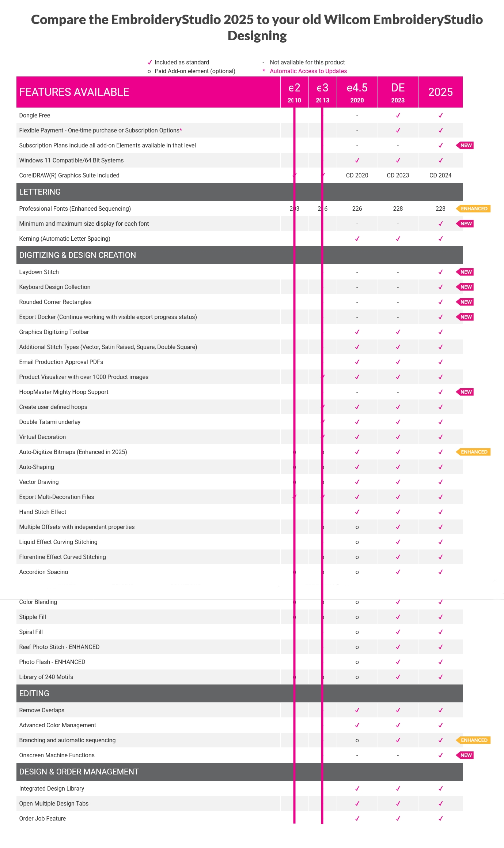Screen dimensions: 504x848
Task: Click the 2025 checkmark for Dongle Free
Action: [x=440, y=115]
